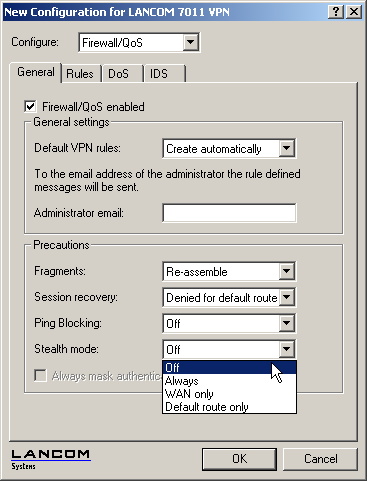Image resolution: width=367 pixels, height=481 pixels.
Task: Choose WAN only in Stealth mode list
Action: tap(229, 394)
